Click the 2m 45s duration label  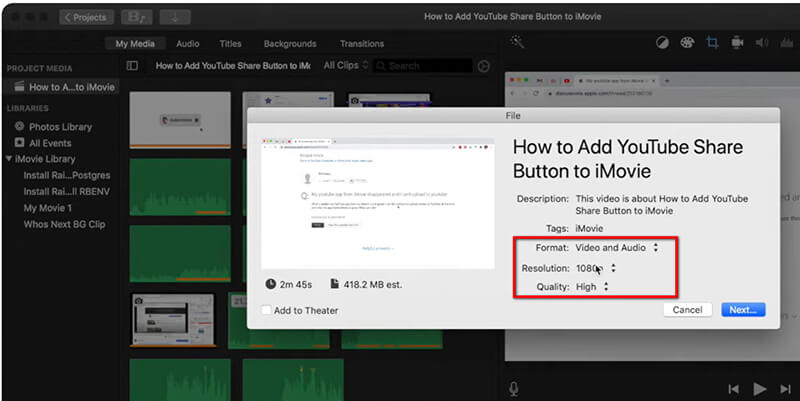288,285
